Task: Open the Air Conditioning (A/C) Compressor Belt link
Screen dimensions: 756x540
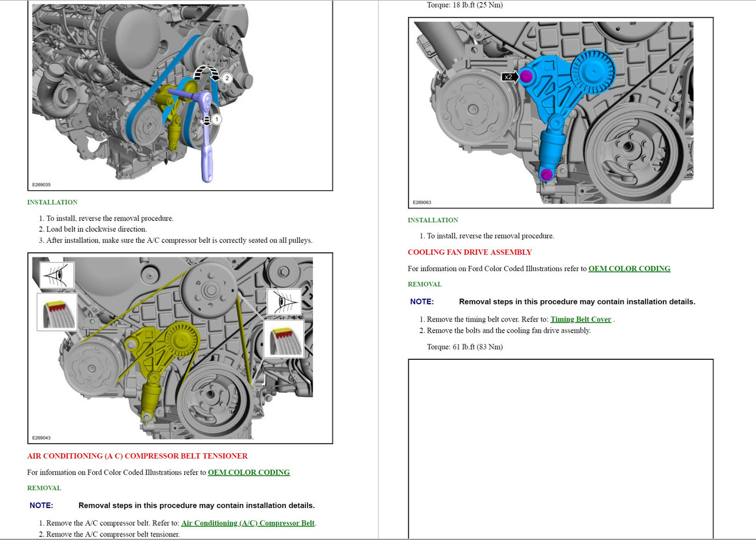Action: tap(248, 523)
